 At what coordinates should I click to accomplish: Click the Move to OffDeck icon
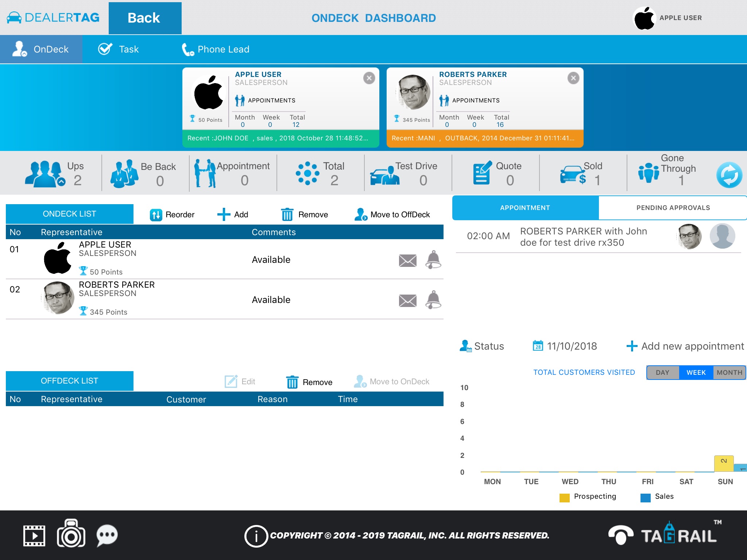[360, 214]
